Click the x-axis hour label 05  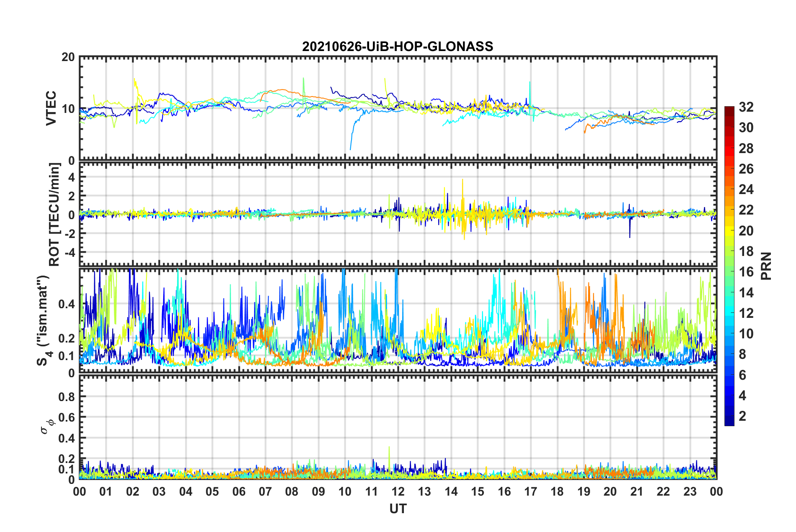pos(212,491)
